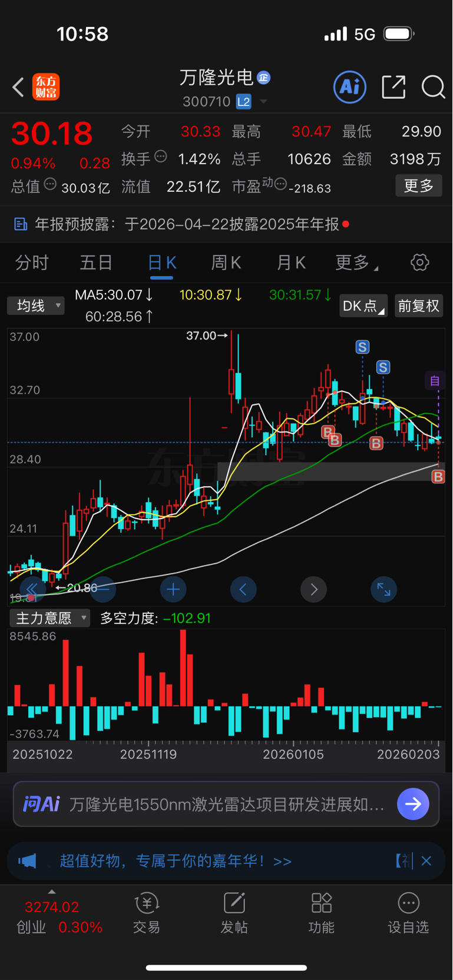Screen dimensions: 453x980
Task: Tap the back arrow icon
Action: [18, 87]
